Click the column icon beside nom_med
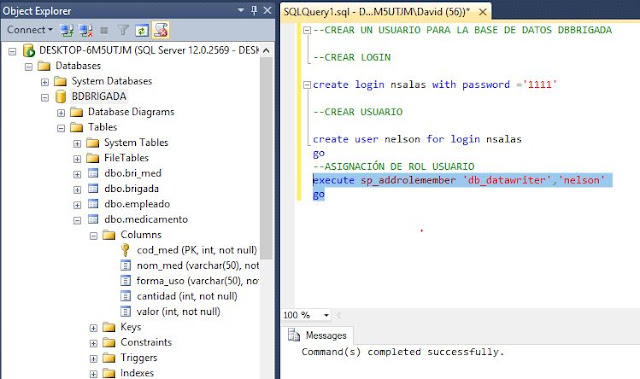This screenshot has width=640, height=379. (x=126, y=266)
